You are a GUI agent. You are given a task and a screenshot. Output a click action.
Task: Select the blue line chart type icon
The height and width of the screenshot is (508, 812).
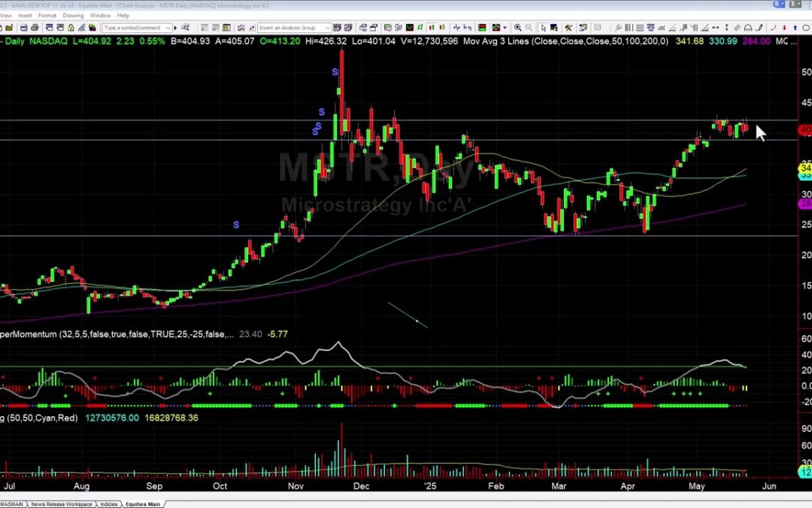tap(456, 28)
